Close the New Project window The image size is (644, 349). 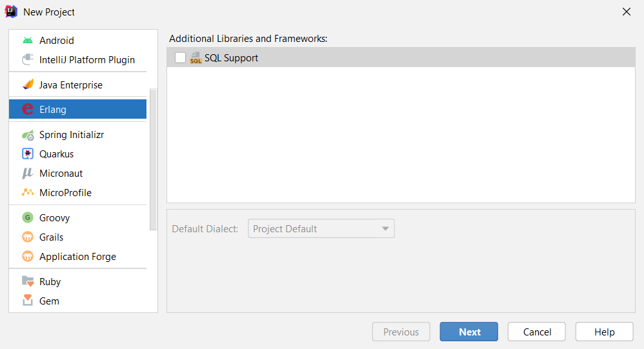point(627,12)
